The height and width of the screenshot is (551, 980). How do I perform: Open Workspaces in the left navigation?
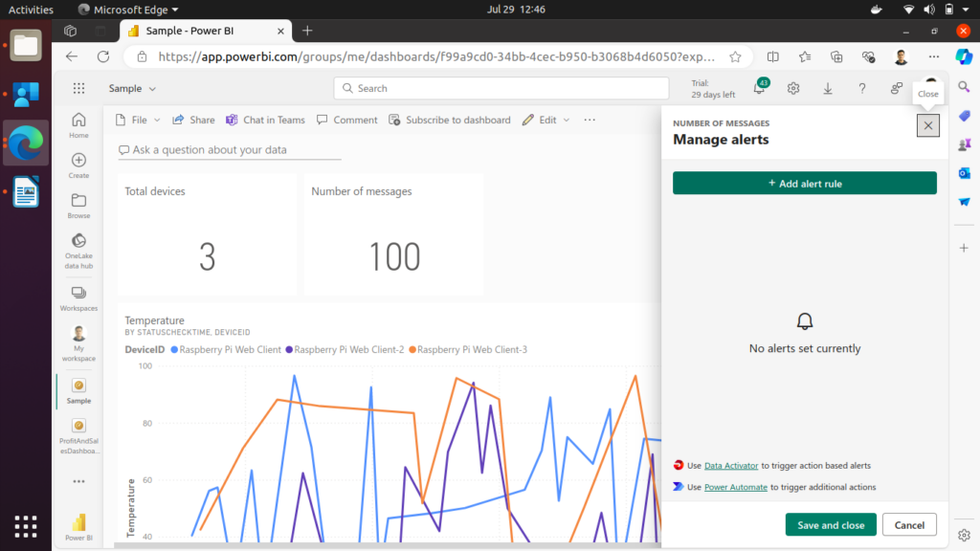click(78, 298)
